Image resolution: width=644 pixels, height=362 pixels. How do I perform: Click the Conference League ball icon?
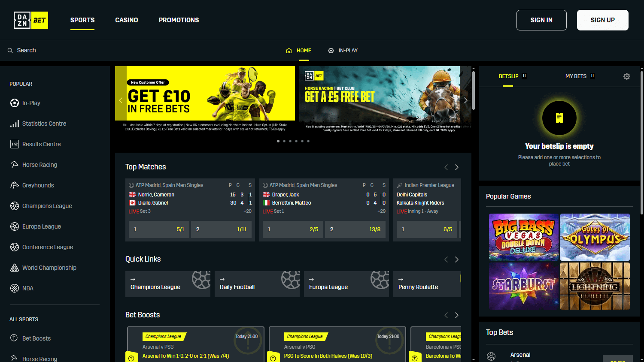click(15, 247)
